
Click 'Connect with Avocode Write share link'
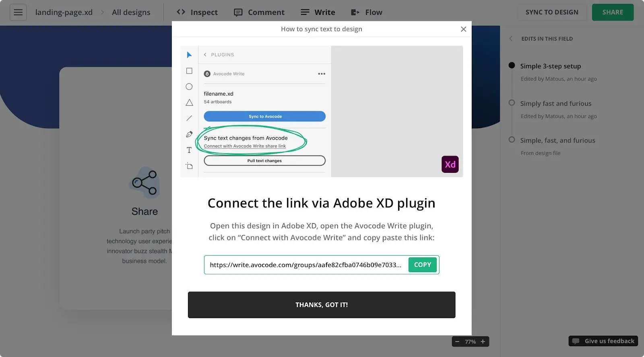(245, 146)
